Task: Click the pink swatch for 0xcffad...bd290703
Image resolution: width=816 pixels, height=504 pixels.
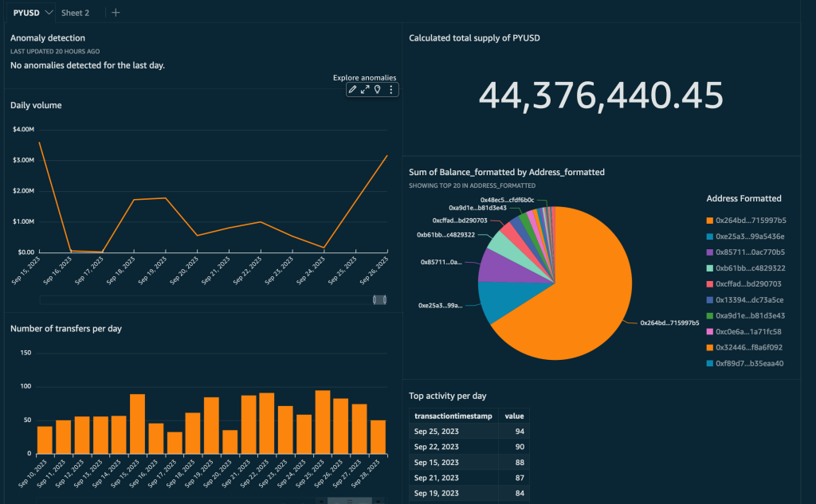Action: point(709,283)
